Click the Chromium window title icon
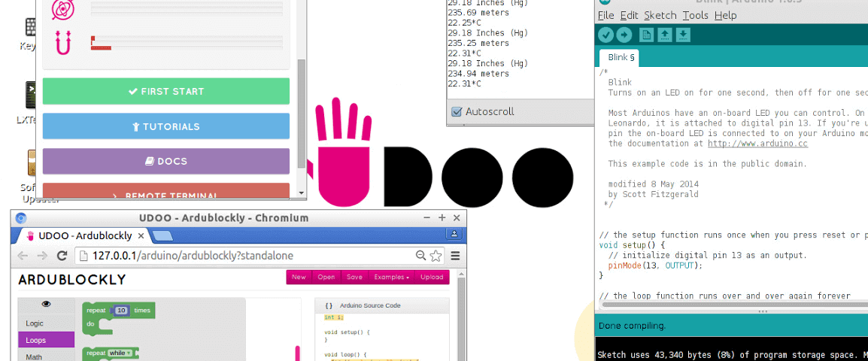The image size is (868, 361). point(21,217)
